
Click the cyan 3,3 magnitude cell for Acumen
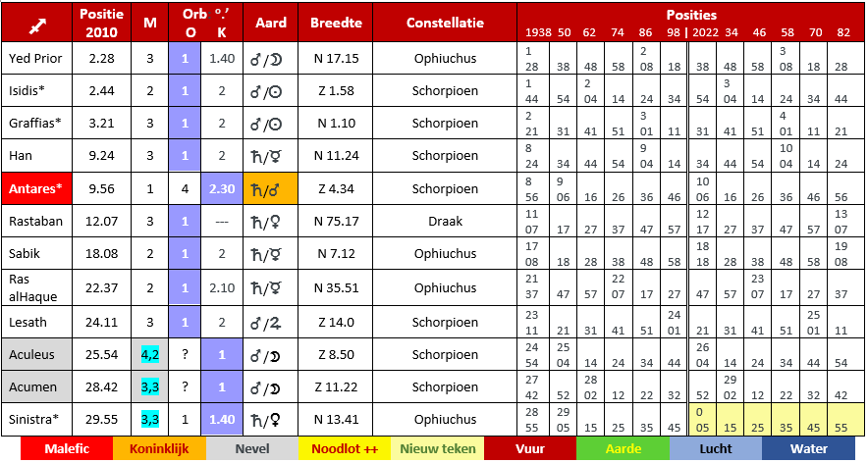click(149, 387)
